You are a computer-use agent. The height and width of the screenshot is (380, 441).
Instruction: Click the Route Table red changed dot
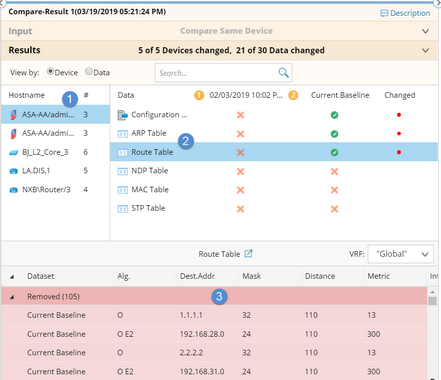399,152
